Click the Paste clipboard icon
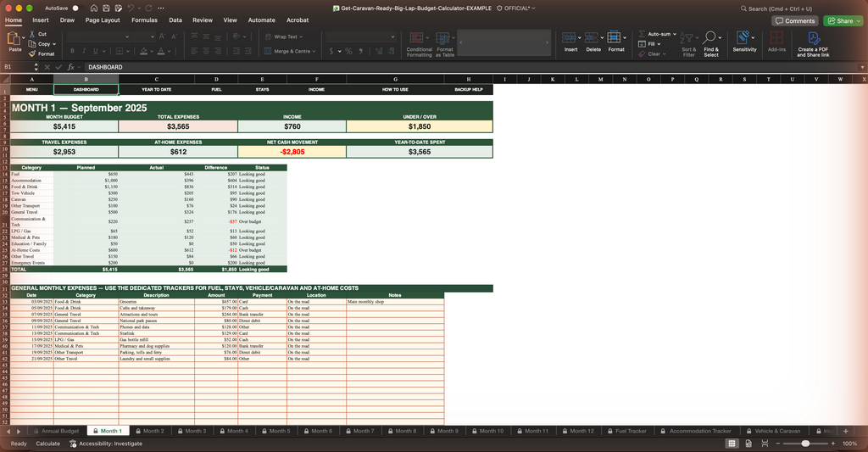Screen dimensions: 868x452 14,39
